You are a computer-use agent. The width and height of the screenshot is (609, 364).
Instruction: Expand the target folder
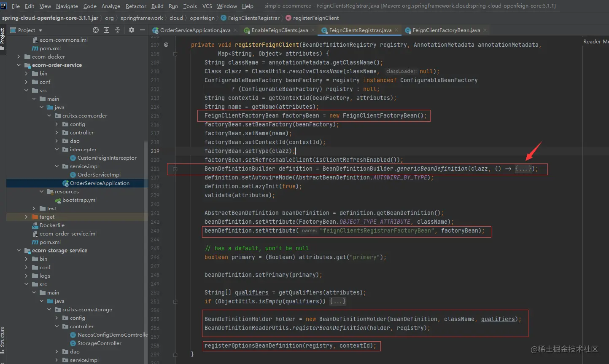26,217
